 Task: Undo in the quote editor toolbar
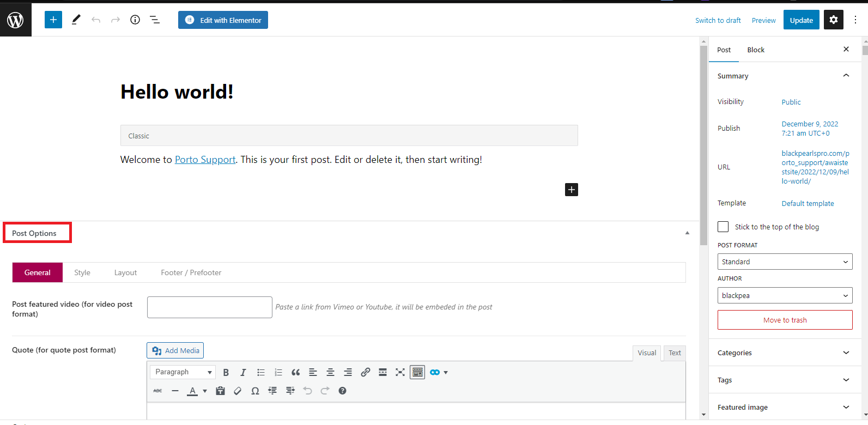(308, 391)
